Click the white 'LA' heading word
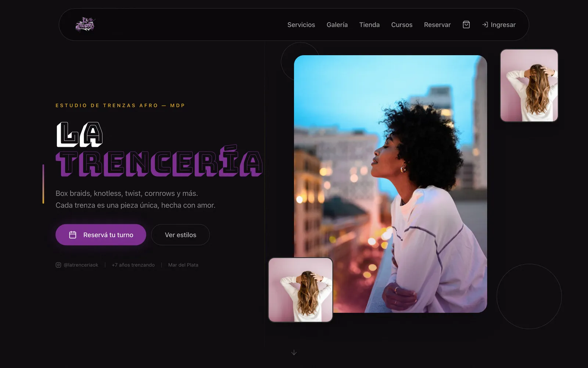The image size is (588, 368). [79, 135]
